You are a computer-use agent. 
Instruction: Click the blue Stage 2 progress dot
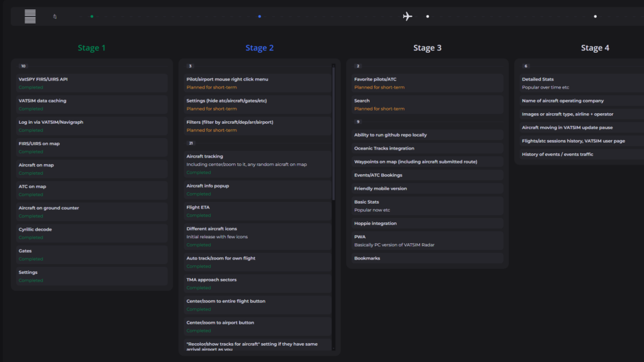[259, 16]
